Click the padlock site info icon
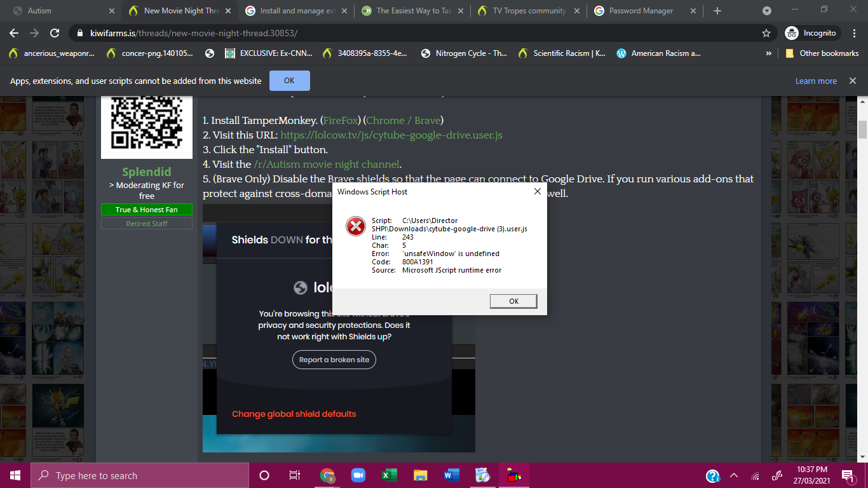868x488 pixels. click(80, 33)
